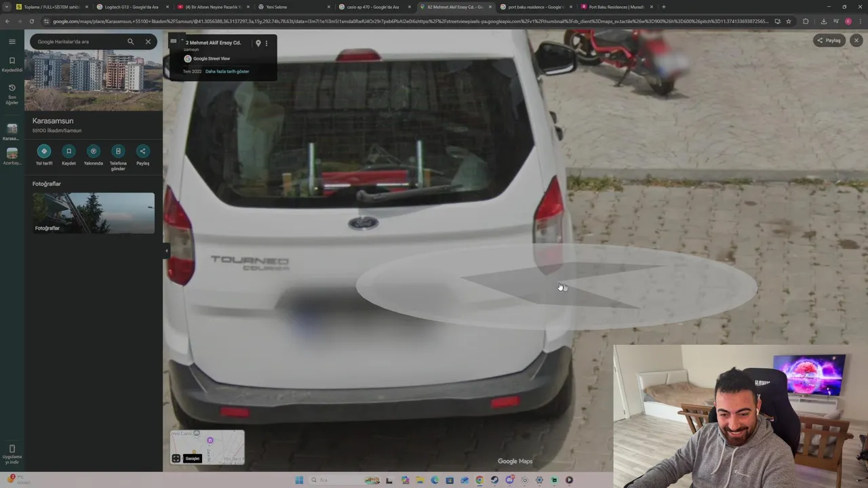868x488 pixels.
Task: Click browser reload button
Action: click(32, 21)
